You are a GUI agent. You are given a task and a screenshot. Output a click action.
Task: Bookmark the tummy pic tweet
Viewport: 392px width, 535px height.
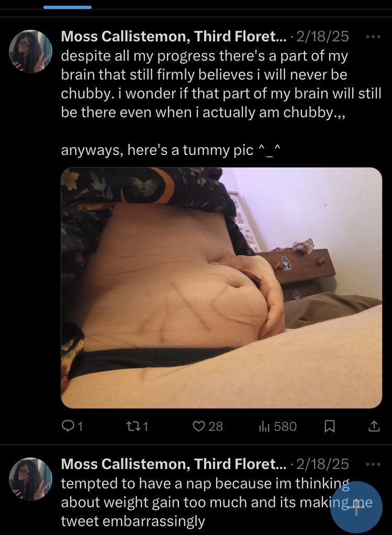[329, 427]
